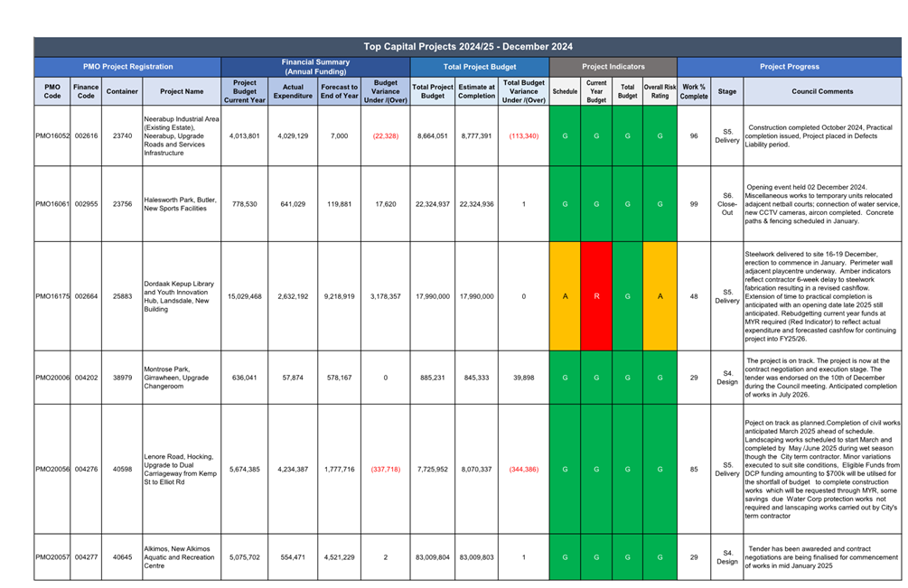Click the Montrose Park project name cell
The height and width of the screenshot is (588, 908).
181,378
